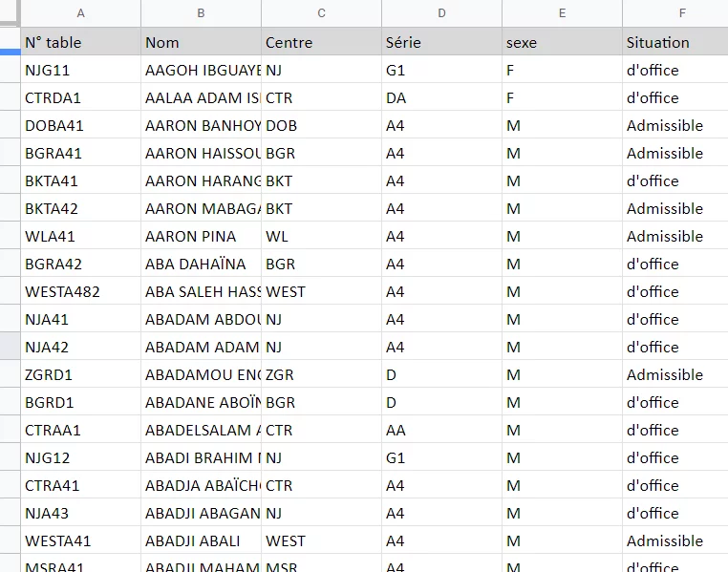The height and width of the screenshot is (572, 728).
Task: Click name cell ABADAMOU
Action: tap(201, 374)
